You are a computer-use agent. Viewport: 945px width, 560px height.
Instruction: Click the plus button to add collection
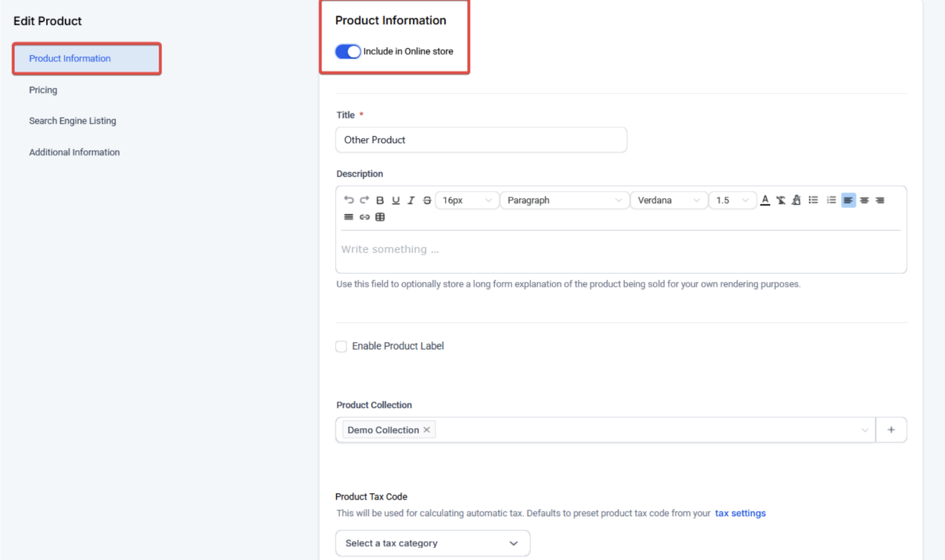(x=891, y=430)
